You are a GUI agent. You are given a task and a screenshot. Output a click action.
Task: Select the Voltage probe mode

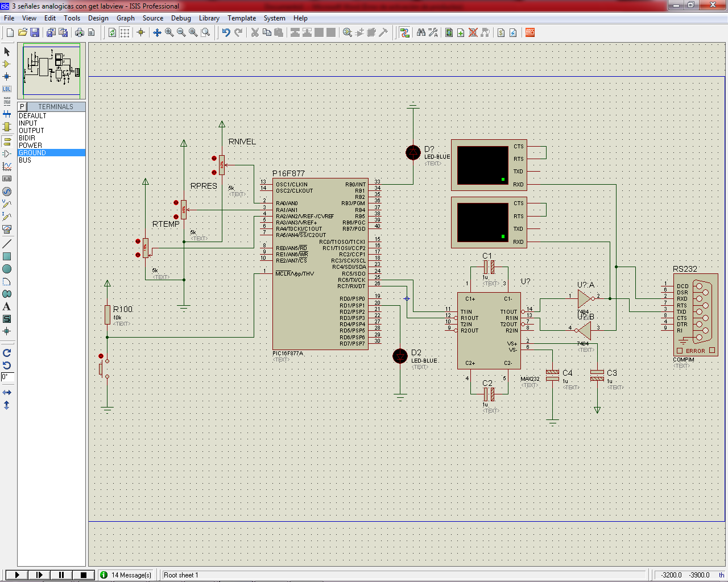[x=7, y=203]
